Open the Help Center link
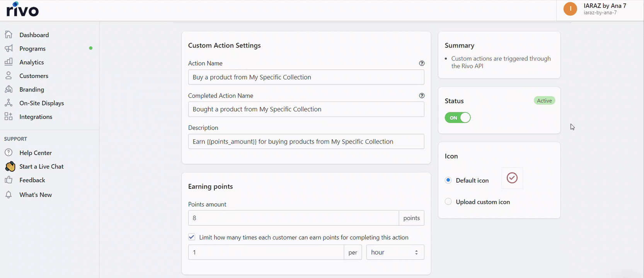 (36, 153)
